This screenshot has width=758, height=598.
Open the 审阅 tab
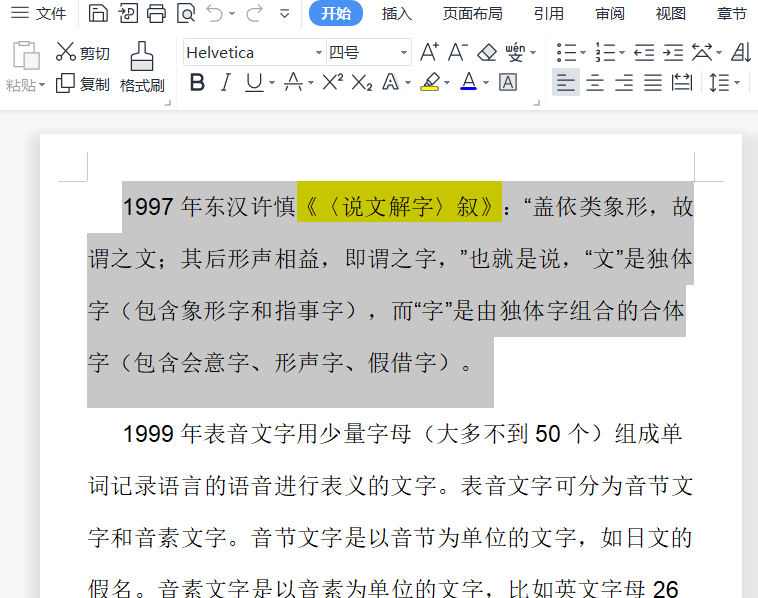click(x=610, y=14)
